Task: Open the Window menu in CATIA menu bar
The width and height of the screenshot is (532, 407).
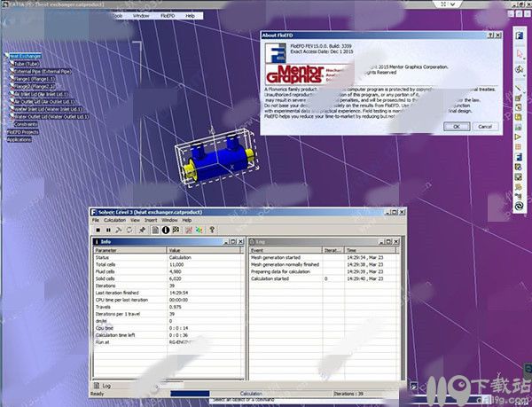Action: point(141,16)
